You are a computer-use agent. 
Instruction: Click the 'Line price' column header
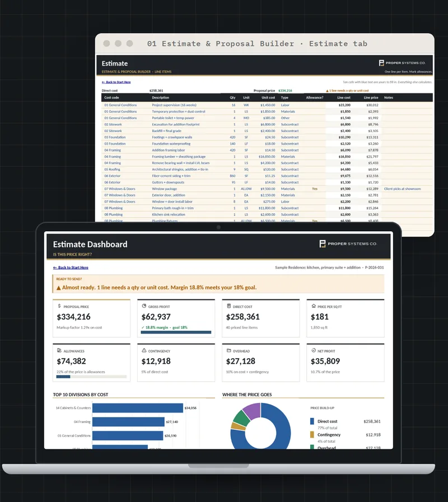point(371,97)
